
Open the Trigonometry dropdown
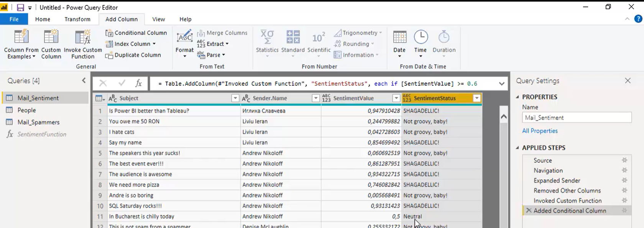coord(380,33)
